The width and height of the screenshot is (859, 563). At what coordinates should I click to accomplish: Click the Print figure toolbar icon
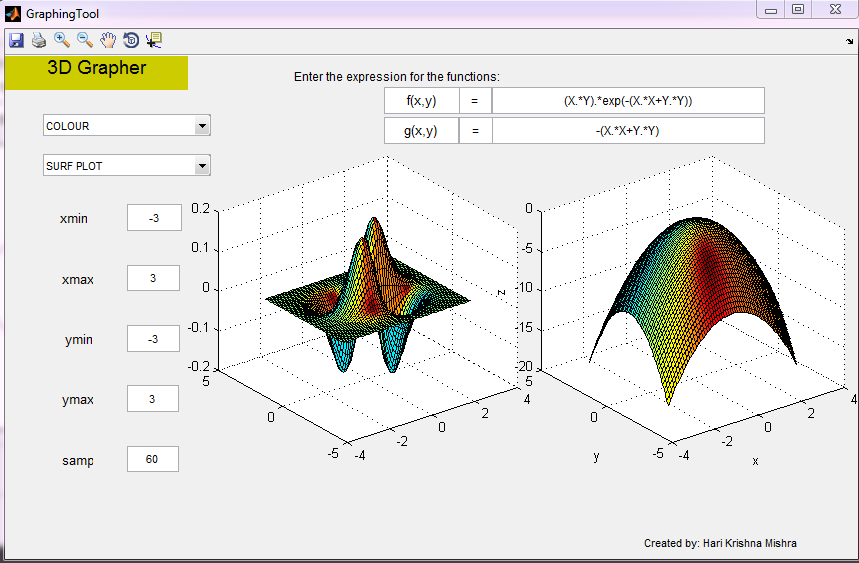coord(38,40)
